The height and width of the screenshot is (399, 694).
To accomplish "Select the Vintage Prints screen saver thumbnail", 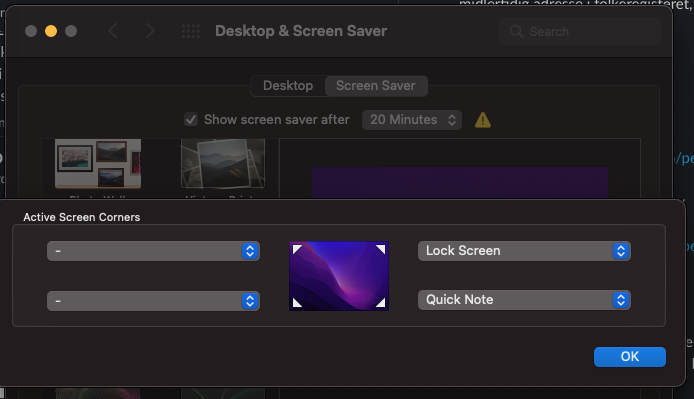I will pyautogui.click(x=223, y=164).
